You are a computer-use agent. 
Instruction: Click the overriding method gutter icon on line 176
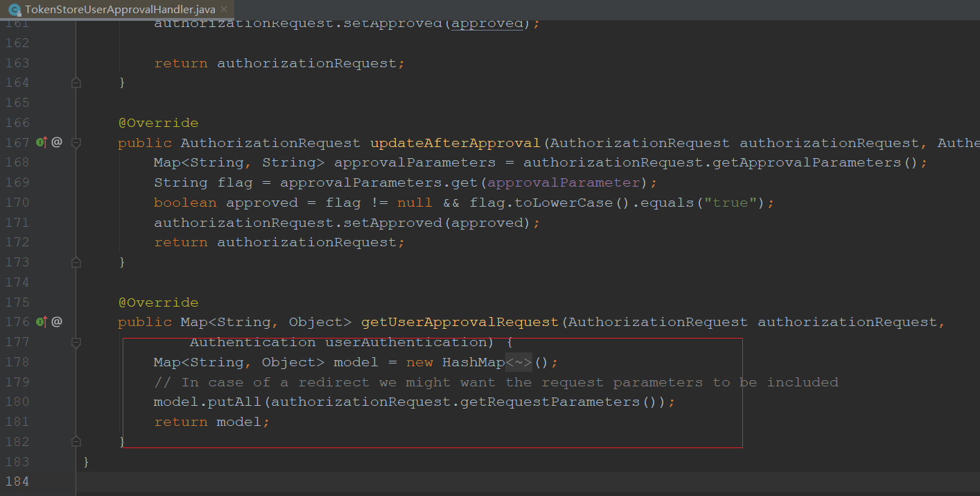[41, 321]
